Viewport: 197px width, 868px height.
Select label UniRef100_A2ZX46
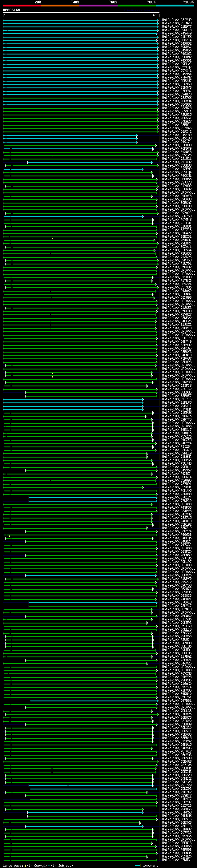click(x=177, y=128)
